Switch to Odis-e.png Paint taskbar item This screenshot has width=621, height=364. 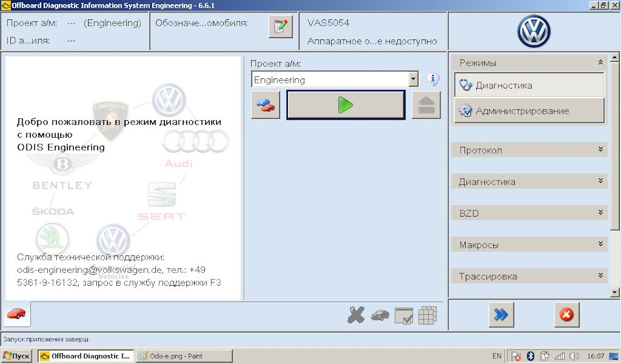click(184, 356)
